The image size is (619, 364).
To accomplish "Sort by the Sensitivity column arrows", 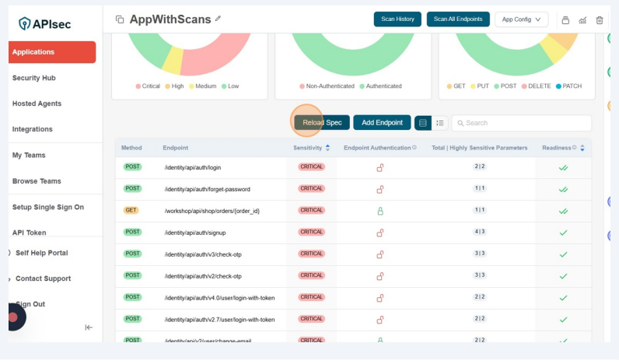I will click(327, 148).
